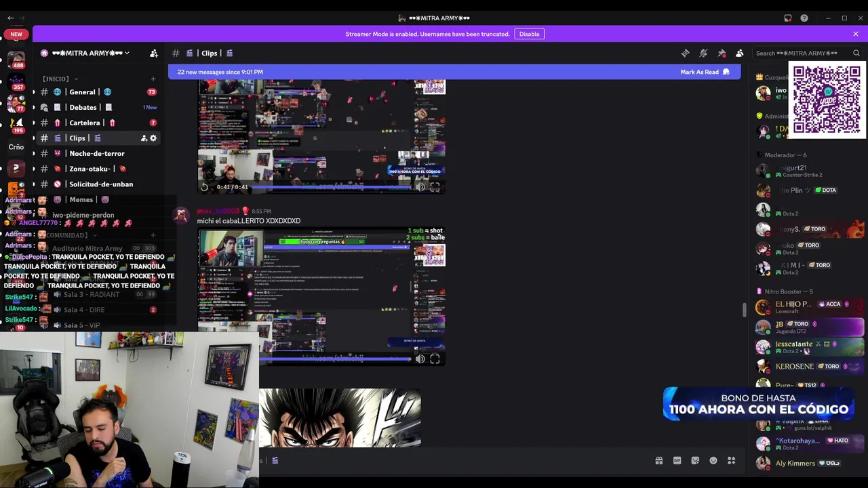Image resolution: width=868 pixels, height=488 pixels.
Task: Open the Help question mark icon
Action: tap(804, 18)
